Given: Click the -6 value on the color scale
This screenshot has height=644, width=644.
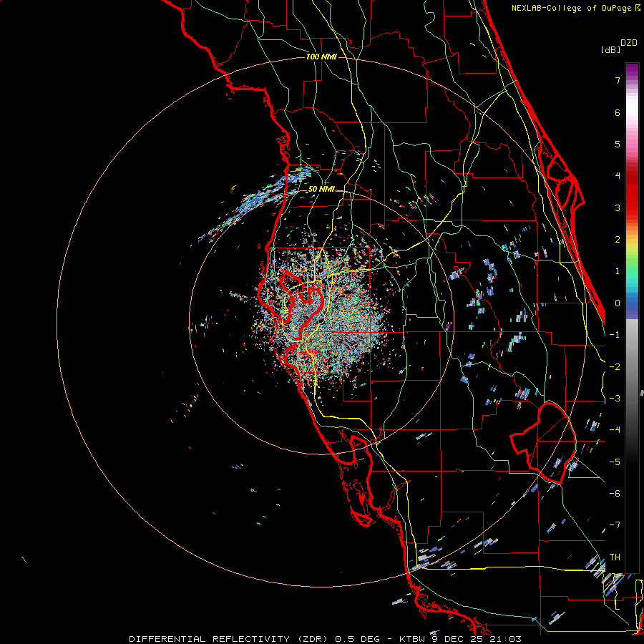Looking at the screenshot, I should (615, 494).
